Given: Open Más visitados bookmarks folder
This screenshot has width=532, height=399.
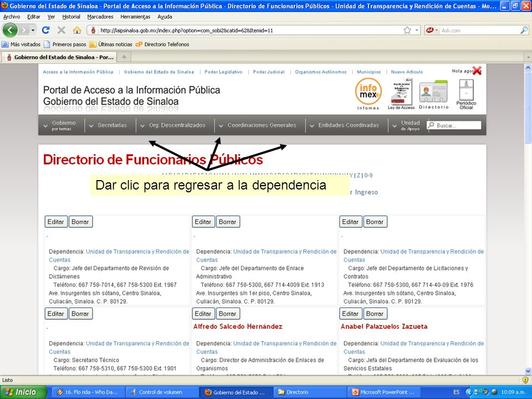Looking at the screenshot, I should click(x=21, y=44).
